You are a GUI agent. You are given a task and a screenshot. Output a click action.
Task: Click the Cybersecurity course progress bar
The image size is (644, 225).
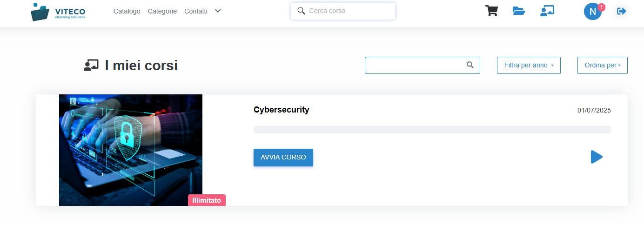432,130
